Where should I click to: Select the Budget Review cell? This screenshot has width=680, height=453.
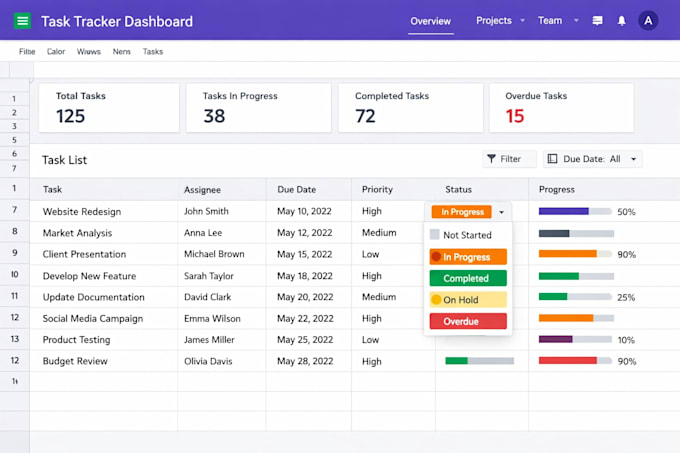click(x=104, y=361)
